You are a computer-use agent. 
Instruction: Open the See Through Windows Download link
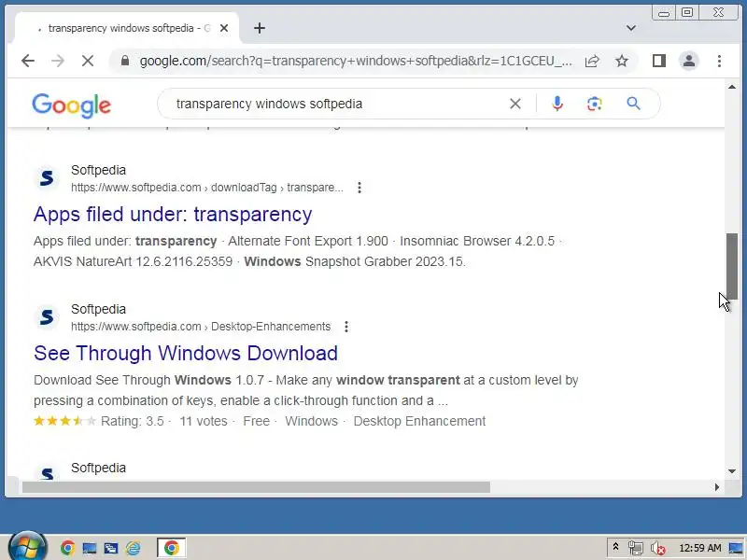tap(186, 354)
